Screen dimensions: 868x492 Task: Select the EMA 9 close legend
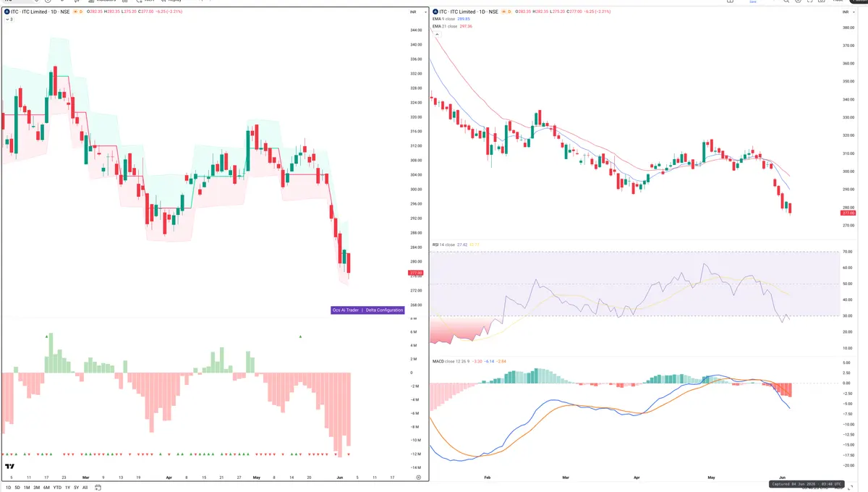coord(445,20)
